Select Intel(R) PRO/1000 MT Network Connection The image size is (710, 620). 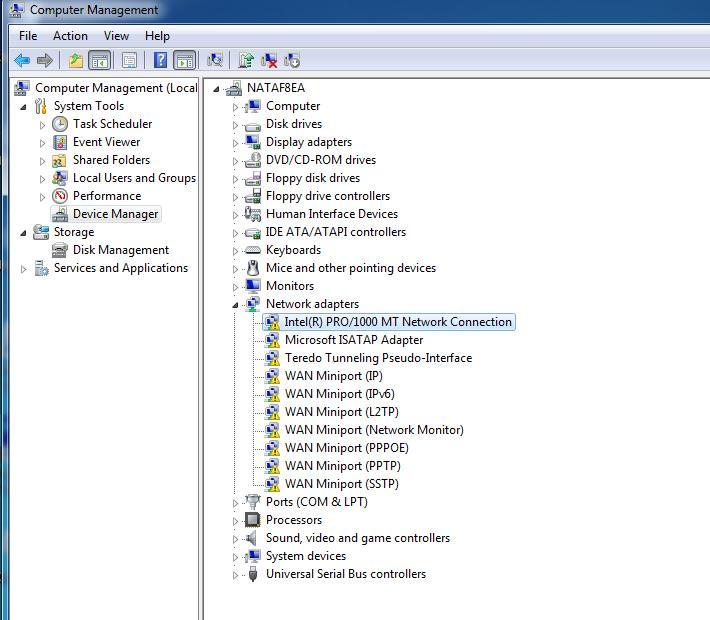398,322
